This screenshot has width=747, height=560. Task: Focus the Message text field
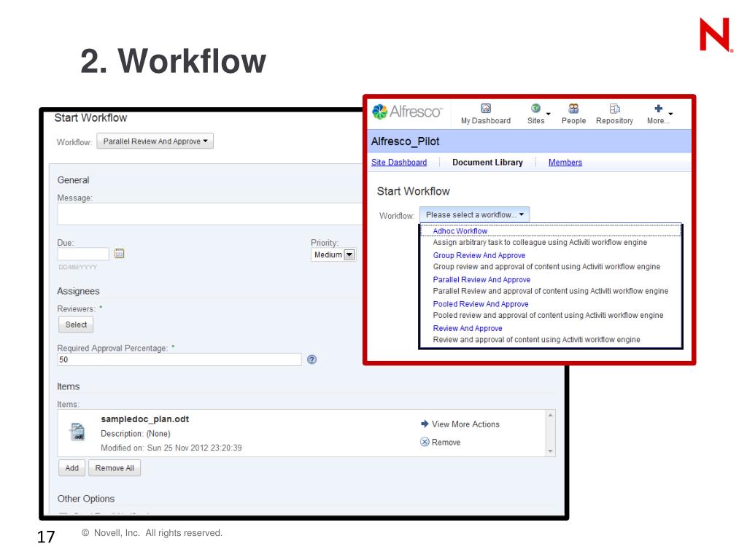(209, 214)
